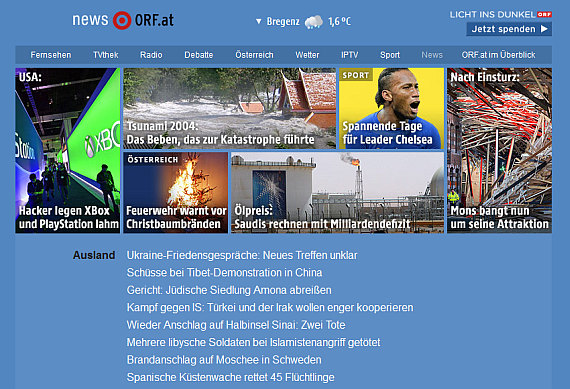Open Schüsse bei Tibet-Demonstration in China
570x389 pixels.
click(224, 273)
